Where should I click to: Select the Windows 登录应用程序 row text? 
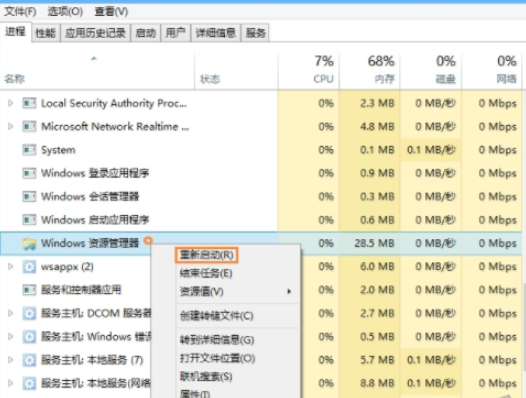(x=95, y=173)
